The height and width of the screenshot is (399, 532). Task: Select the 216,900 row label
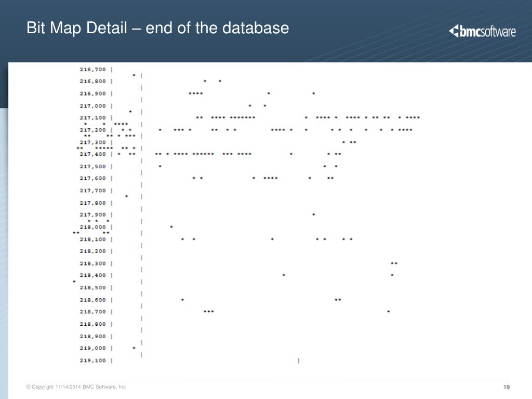tap(92, 94)
